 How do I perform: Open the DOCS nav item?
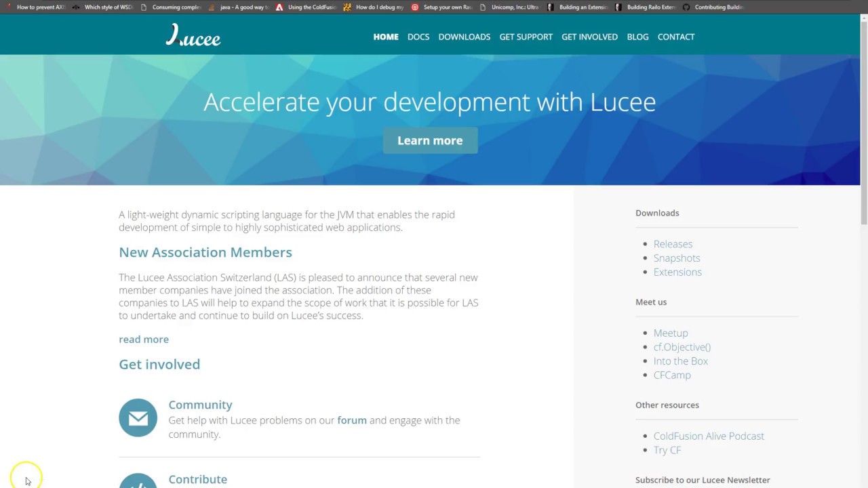[x=418, y=37]
